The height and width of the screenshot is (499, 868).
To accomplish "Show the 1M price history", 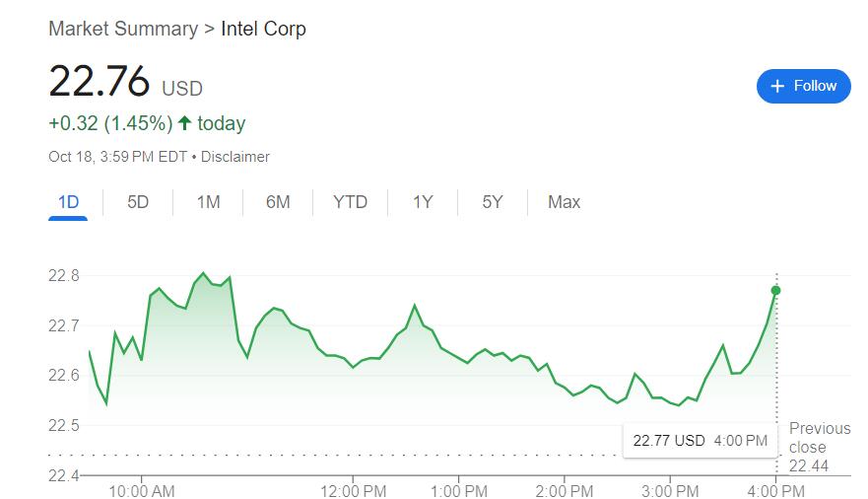I will pos(208,202).
